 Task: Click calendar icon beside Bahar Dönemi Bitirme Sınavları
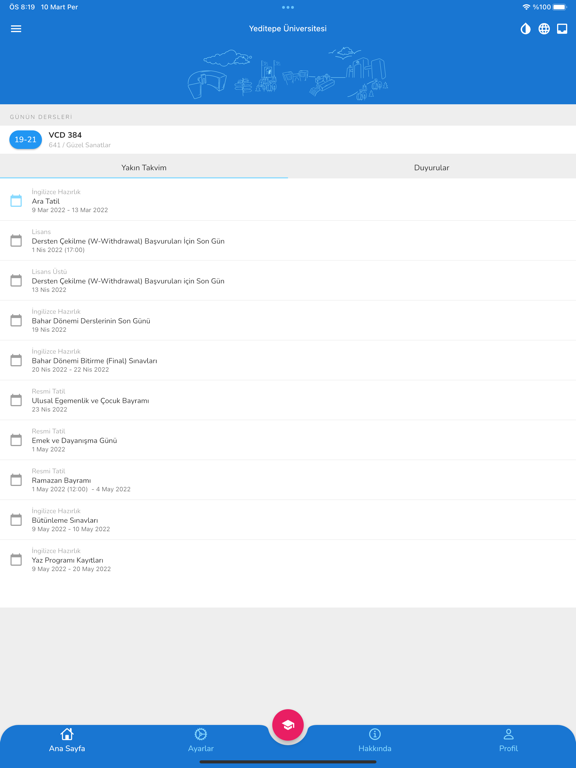pos(16,360)
